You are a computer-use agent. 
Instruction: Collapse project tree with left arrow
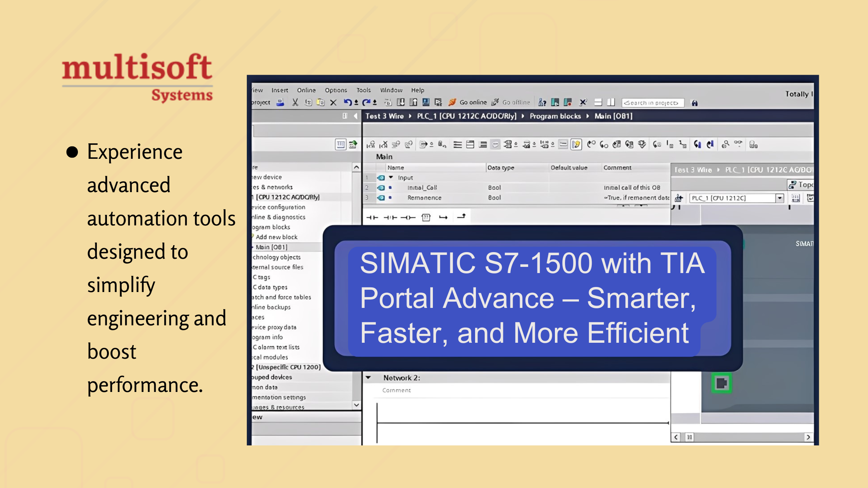[355, 116]
